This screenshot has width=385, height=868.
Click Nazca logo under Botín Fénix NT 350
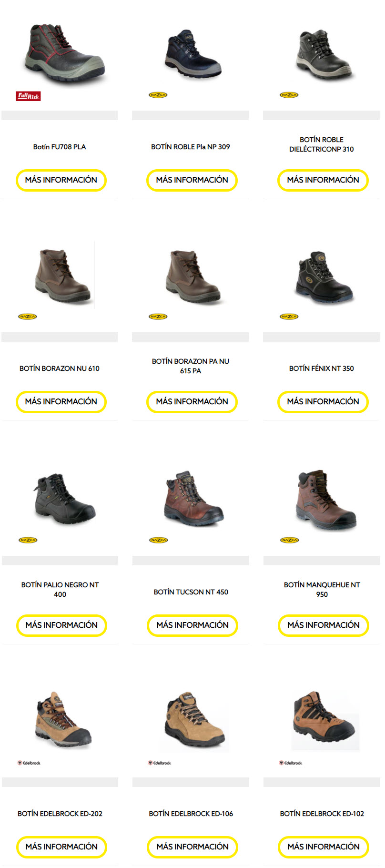click(289, 317)
